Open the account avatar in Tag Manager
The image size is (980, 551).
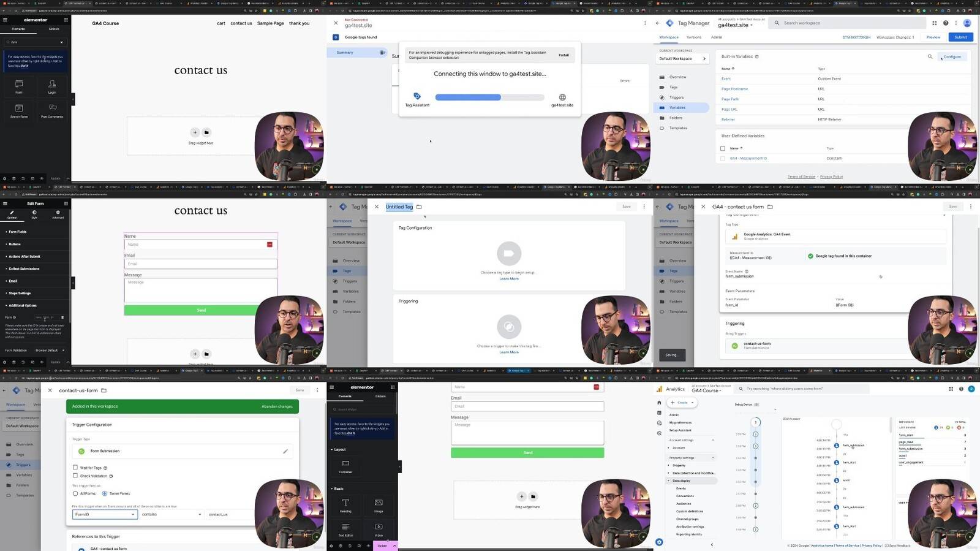[967, 23]
